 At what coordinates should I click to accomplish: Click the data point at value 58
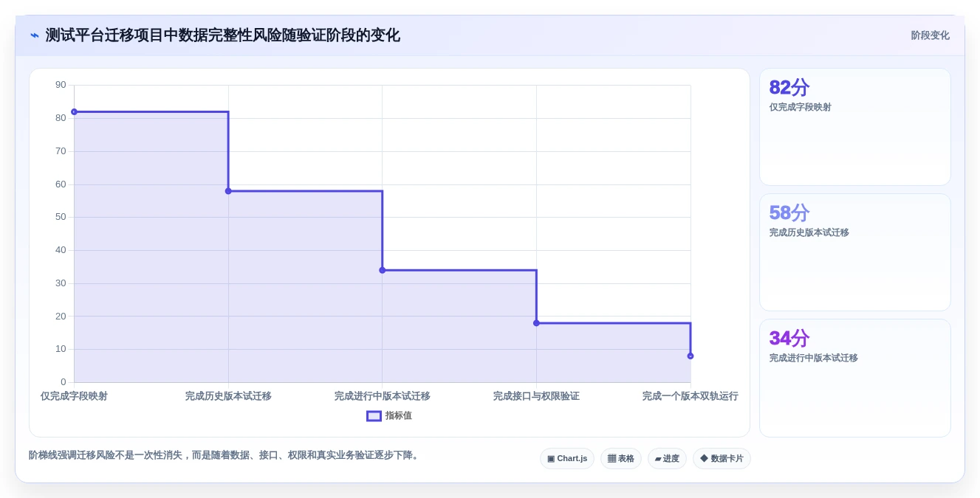[x=228, y=191]
